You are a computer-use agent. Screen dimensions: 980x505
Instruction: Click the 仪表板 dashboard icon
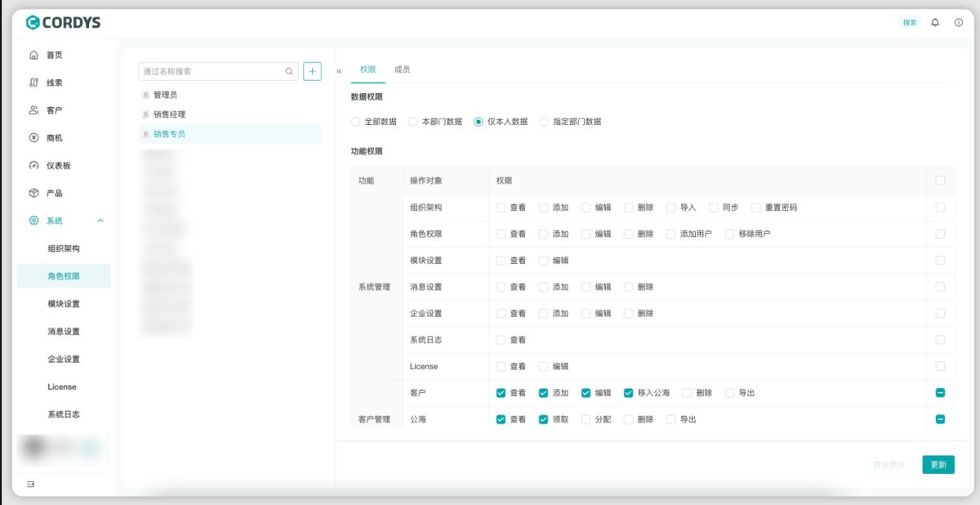[x=33, y=165]
